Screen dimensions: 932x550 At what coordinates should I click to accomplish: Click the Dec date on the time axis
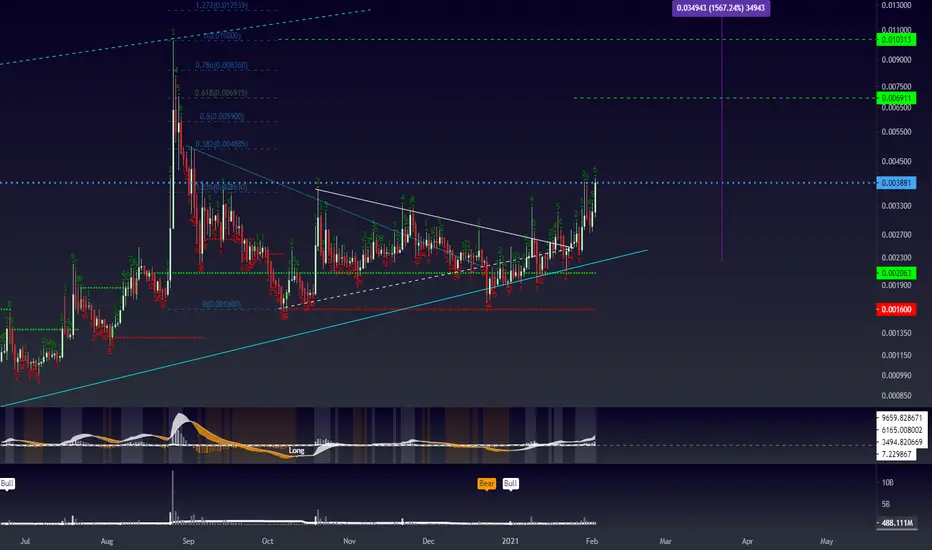428,541
